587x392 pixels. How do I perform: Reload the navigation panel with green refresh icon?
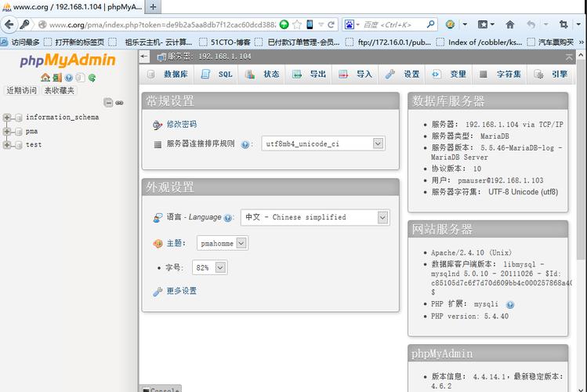[x=92, y=78]
